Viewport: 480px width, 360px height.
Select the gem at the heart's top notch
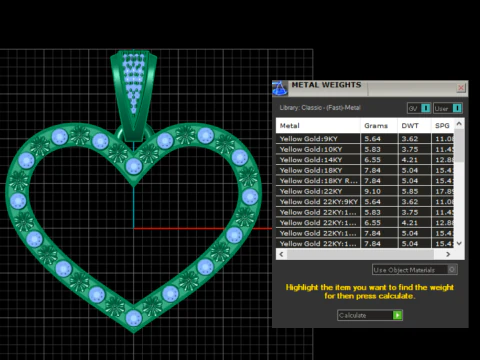tap(134, 166)
